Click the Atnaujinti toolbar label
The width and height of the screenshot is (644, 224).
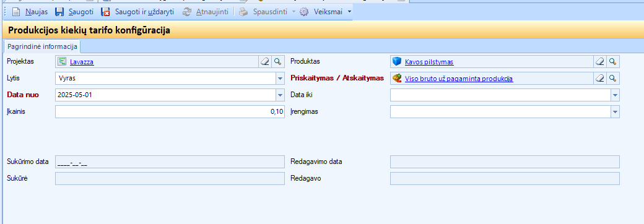point(212,12)
